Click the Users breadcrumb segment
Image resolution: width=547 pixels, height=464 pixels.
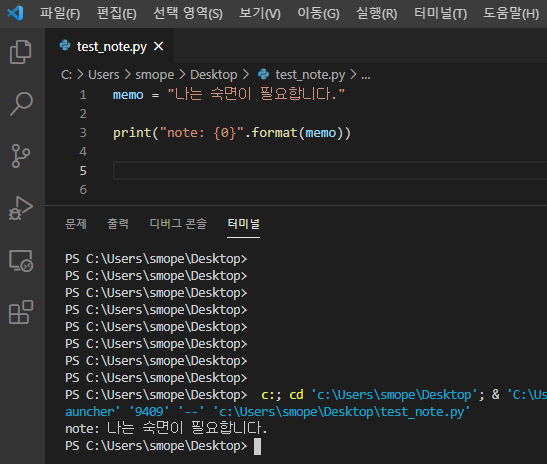pyautogui.click(x=104, y=75)
